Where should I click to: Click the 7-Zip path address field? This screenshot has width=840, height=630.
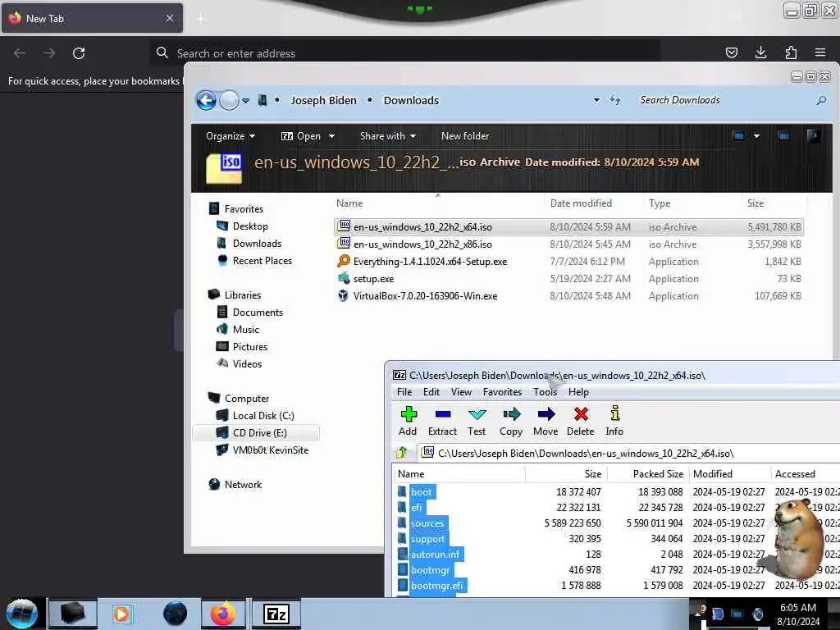pos(629,453)
